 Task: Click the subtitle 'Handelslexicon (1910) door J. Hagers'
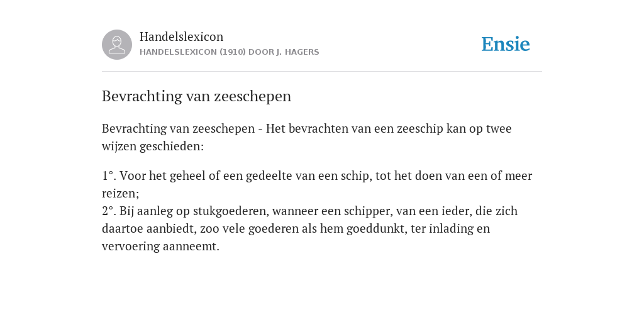click(229, 52)
